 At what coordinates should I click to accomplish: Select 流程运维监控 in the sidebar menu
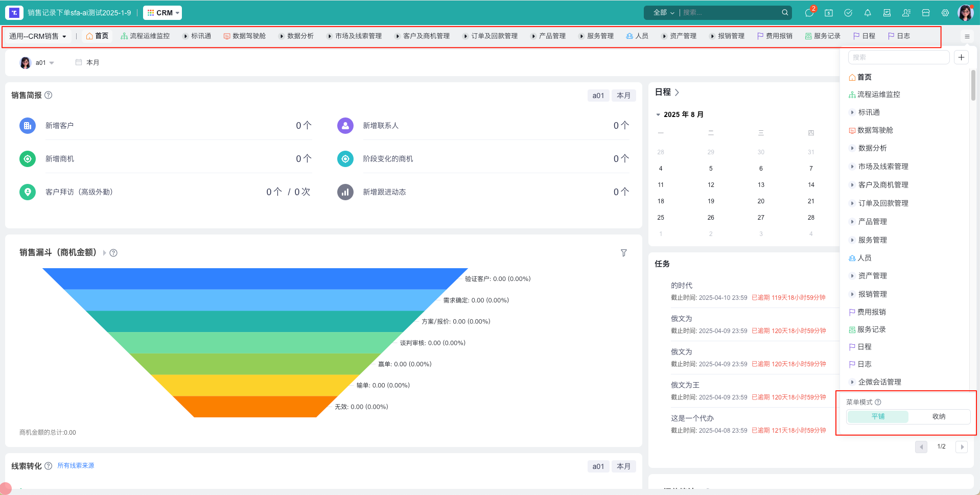point(879,95)
